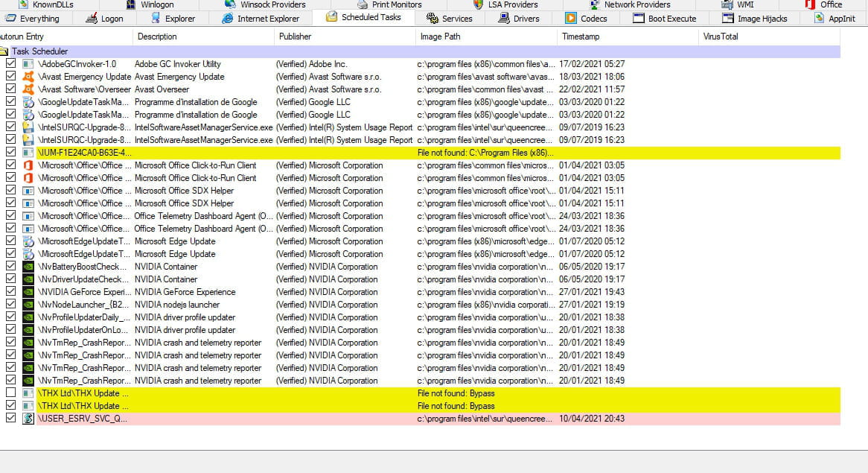Open the Services tab
868x473 pixels.
pos(450,19)
